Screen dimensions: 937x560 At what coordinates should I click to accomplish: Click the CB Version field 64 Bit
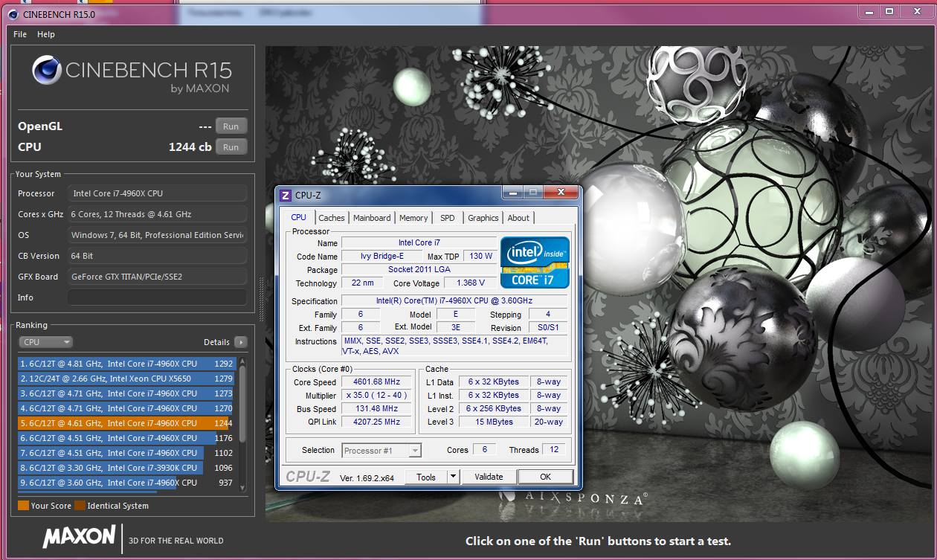(x=157, y=256)
